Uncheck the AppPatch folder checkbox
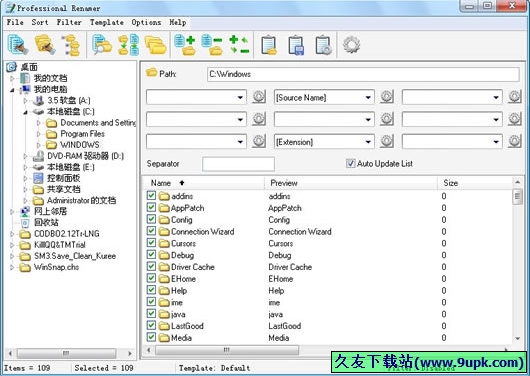 151,207
